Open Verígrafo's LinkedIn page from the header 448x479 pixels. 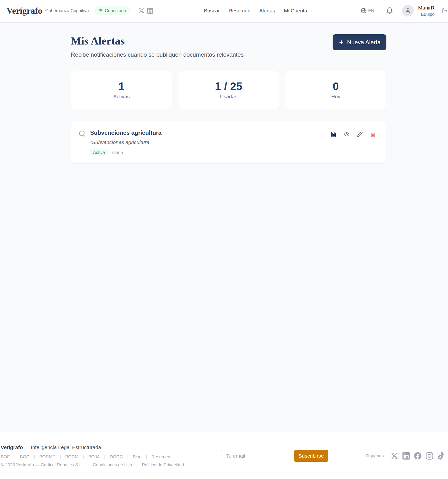click(150, 10)
